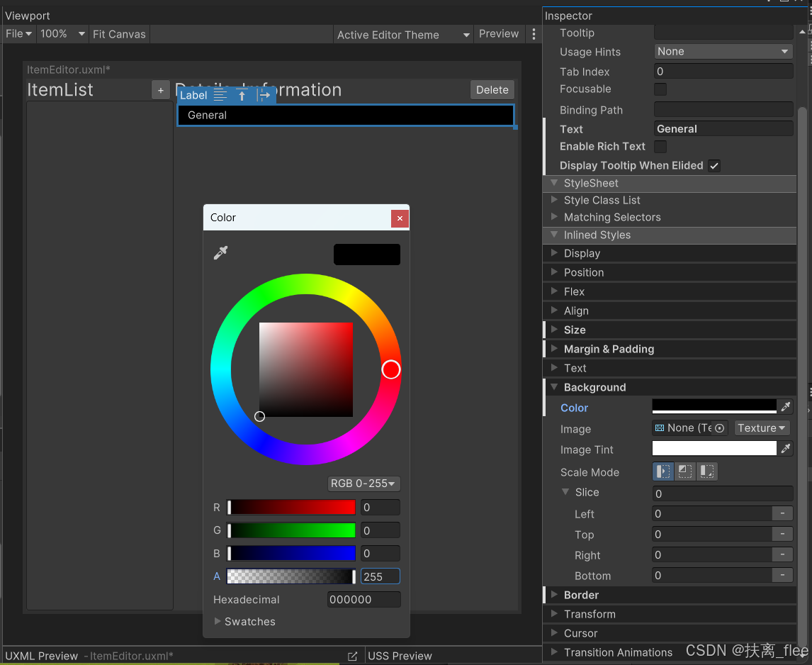Image resolution: width=812 pixels, height=665 pixels.
Task: Open the File menu in the Viewport
Action: [18, 33]
